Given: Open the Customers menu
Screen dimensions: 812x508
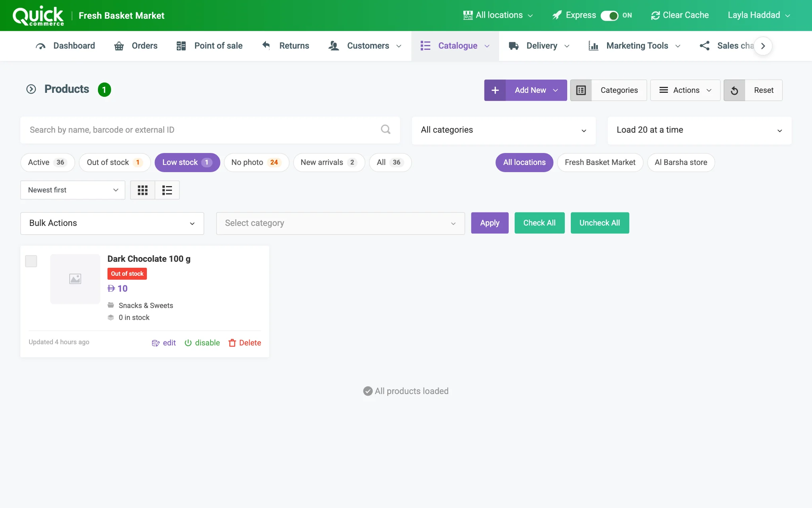Looking at the screenshot, I should tap(365, 46).
